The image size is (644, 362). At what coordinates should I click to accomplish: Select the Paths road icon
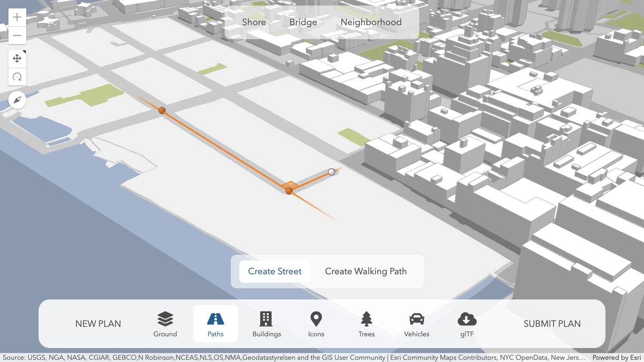(215, 319)
